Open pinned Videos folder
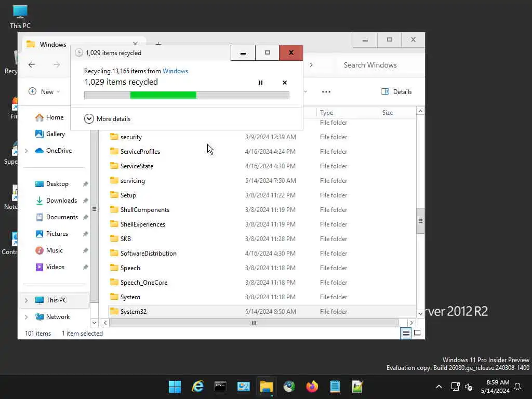 tap(50, 267)
